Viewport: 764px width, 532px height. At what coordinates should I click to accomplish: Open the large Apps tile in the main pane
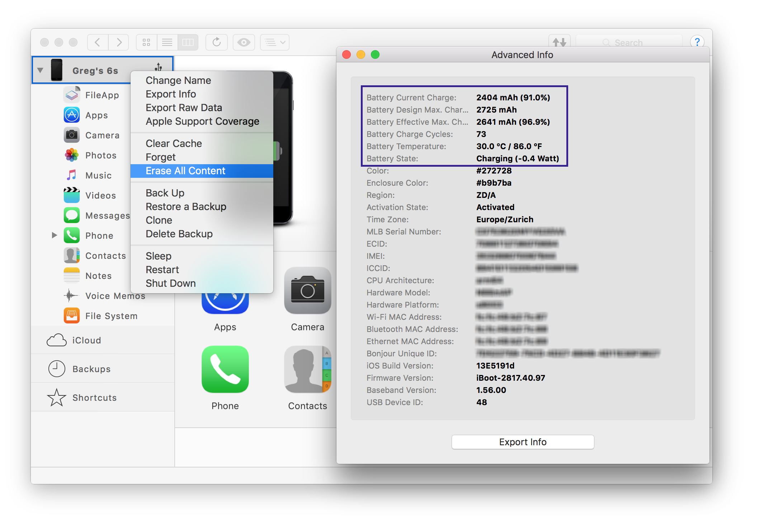[225, 312]
